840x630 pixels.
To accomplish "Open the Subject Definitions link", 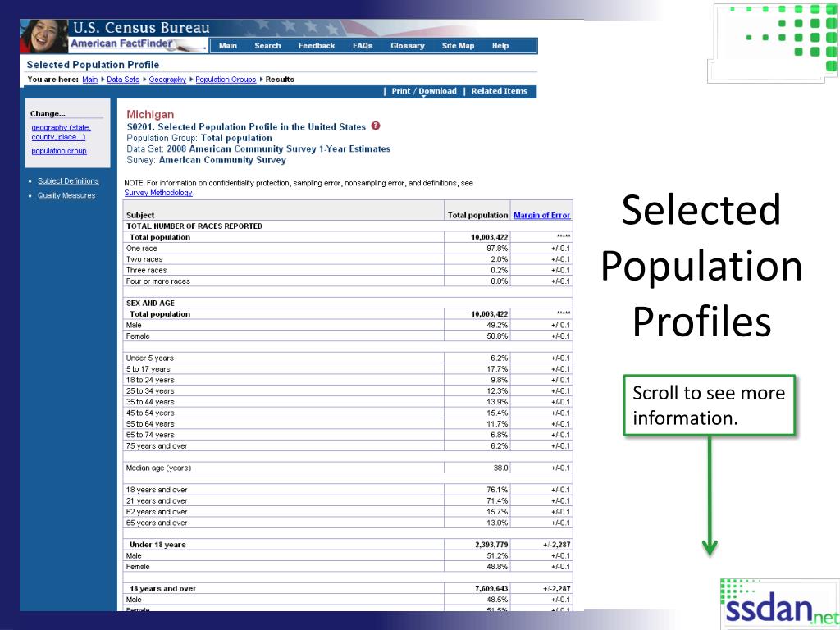I will pos(68,181).
